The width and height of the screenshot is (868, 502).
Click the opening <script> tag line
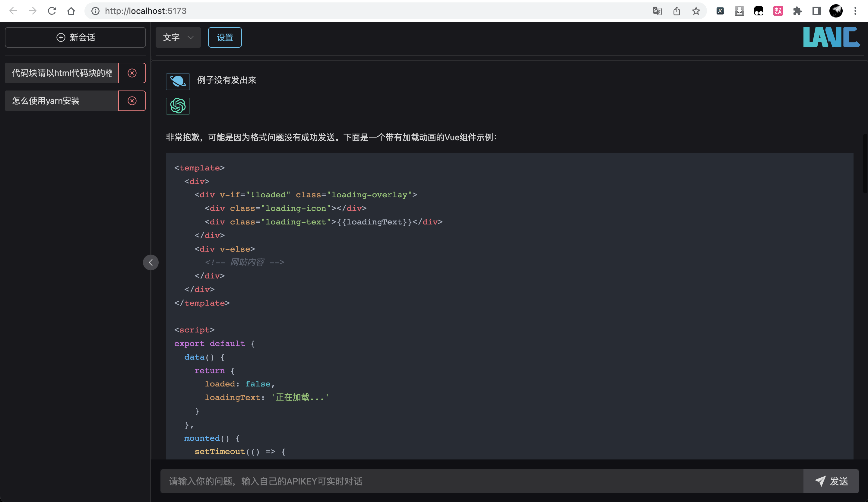194,330
